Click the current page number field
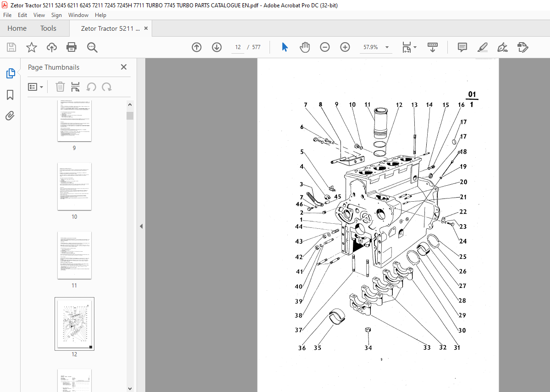The width and height of the screenshot is (550, 392). coord(238,47)
